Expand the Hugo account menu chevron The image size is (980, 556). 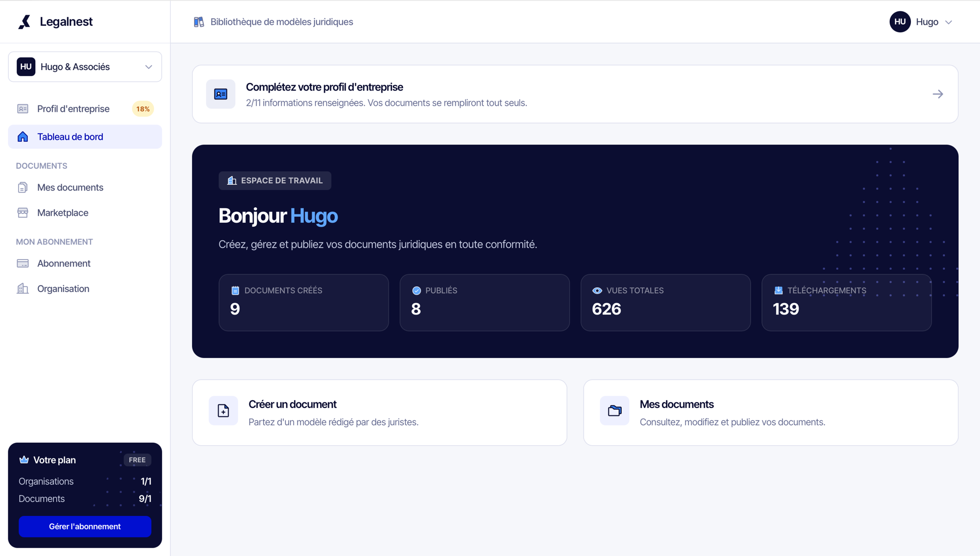tap(949, 22)
